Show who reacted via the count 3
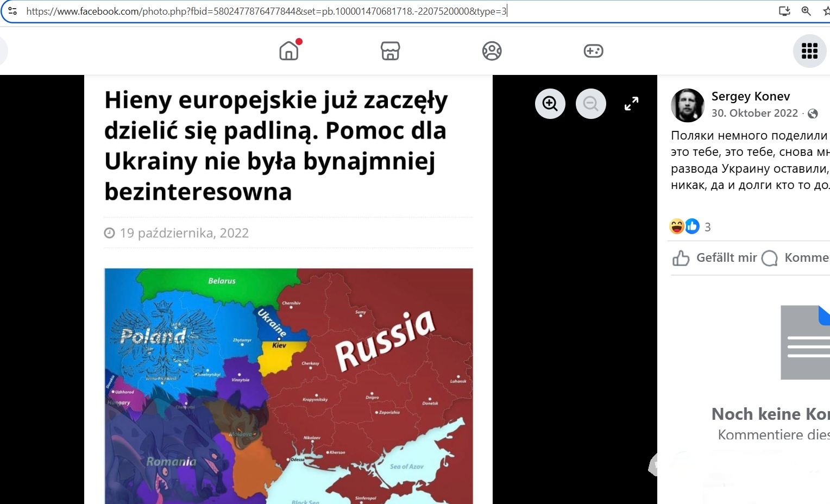Viewport: 830px width, 504px height. (707, 227)
